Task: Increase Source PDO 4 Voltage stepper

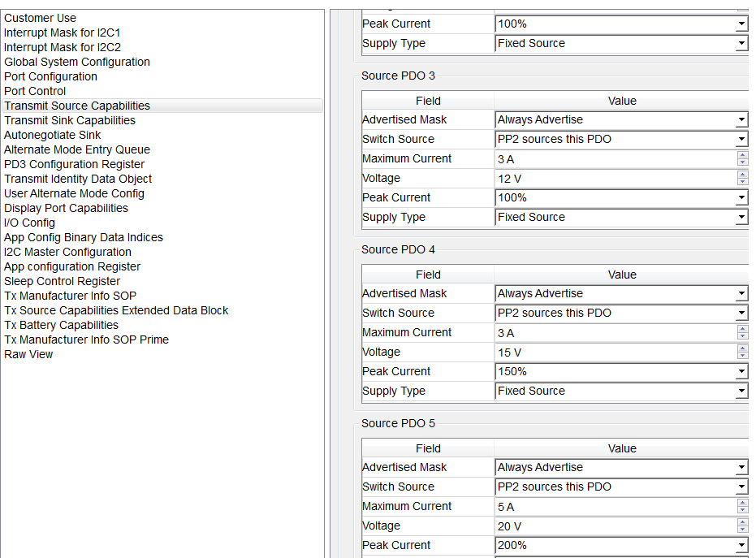Action: coord(742,348)
